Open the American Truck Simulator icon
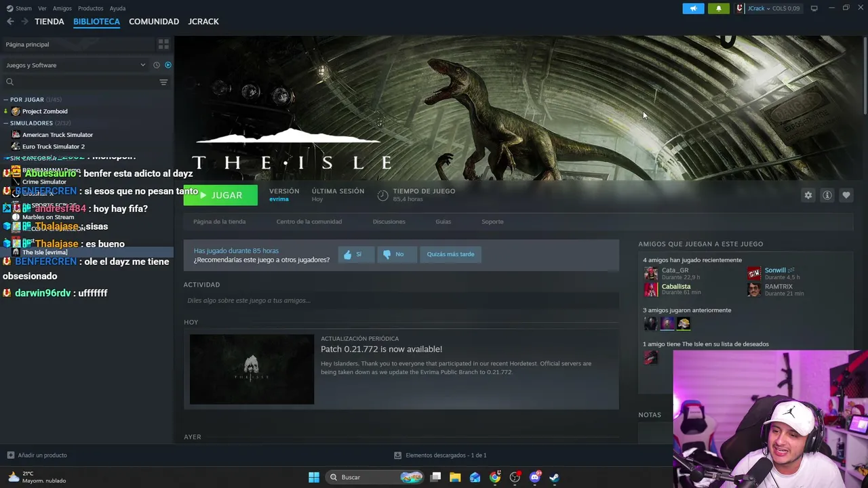This screenshot has width=868, height=488. click(x=16, y=135)
